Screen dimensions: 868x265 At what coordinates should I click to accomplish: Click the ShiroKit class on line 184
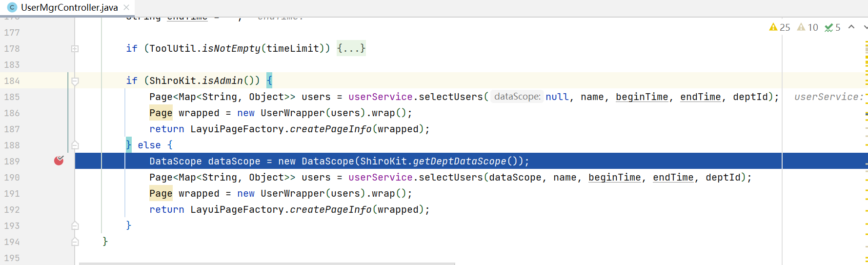click(173, 81)
